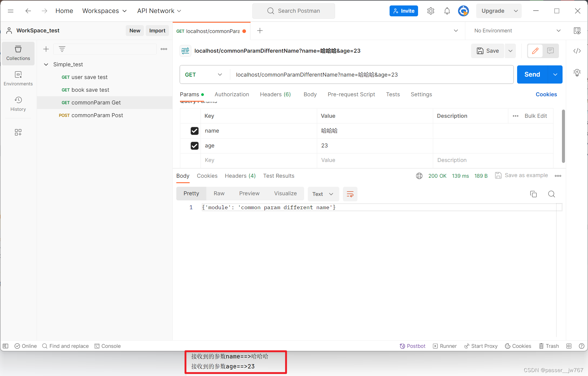Click the Import button
588x376 pixels.
point(157,31)
